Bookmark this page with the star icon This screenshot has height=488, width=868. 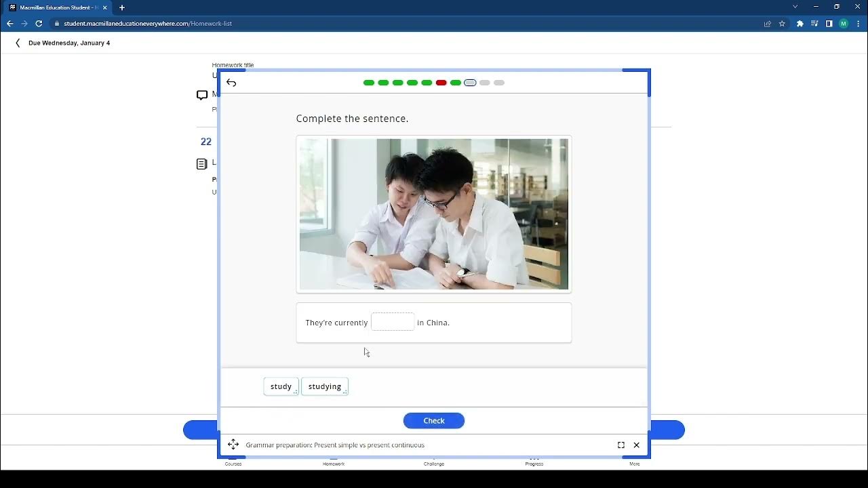[x=782, y=24]
